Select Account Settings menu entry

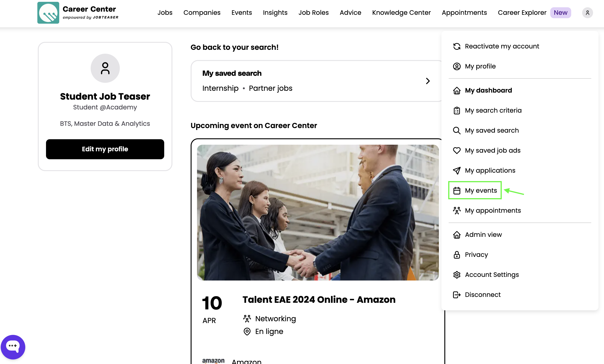point(520,275)
